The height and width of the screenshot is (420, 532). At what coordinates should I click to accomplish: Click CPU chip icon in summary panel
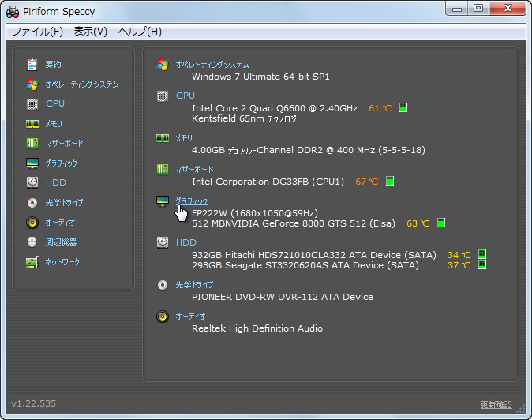pos(163,96)
